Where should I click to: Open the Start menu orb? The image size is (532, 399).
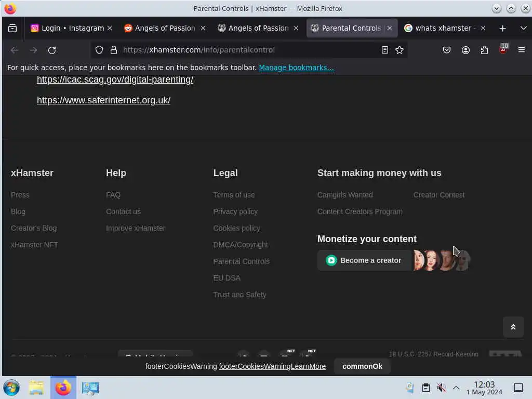11,388
